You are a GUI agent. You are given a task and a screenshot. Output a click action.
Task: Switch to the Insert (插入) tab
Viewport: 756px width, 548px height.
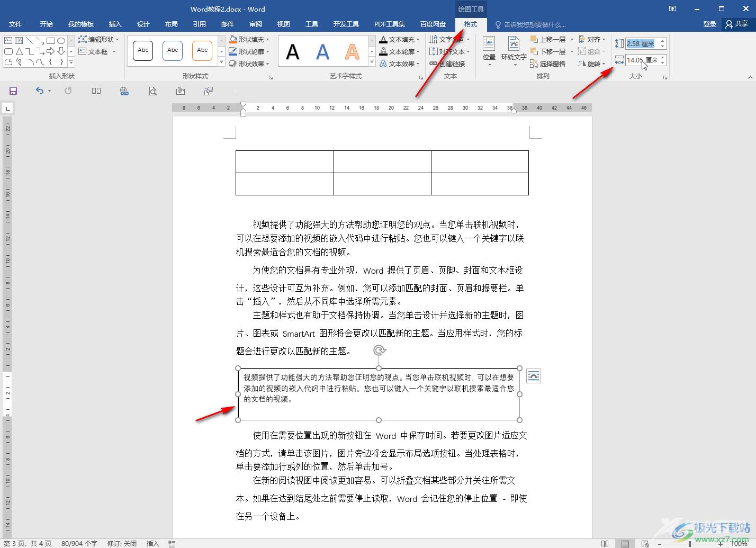coord(115,24)
